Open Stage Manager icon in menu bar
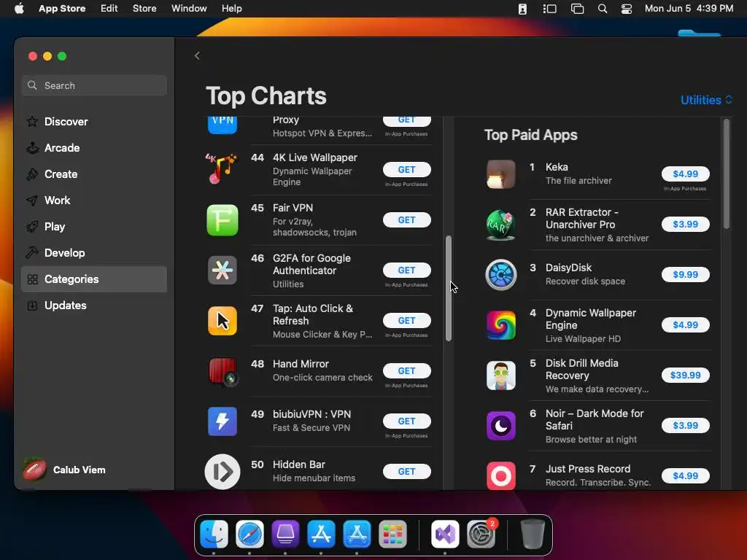Viewport: 747px width, 560px height. pos(549,9)
